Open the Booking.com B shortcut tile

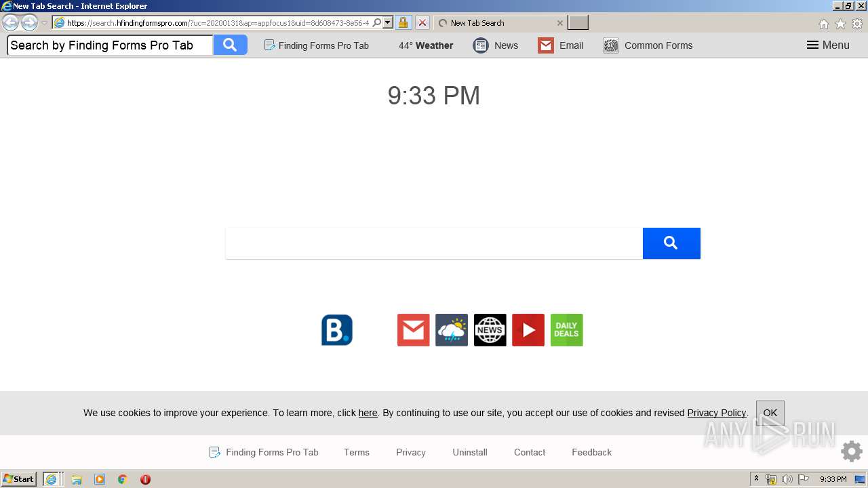point(337,330)
